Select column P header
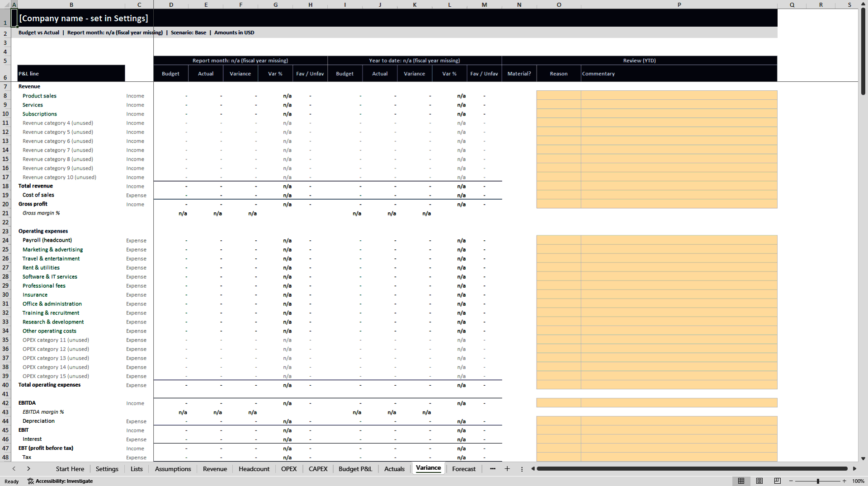 pos(679,5)
